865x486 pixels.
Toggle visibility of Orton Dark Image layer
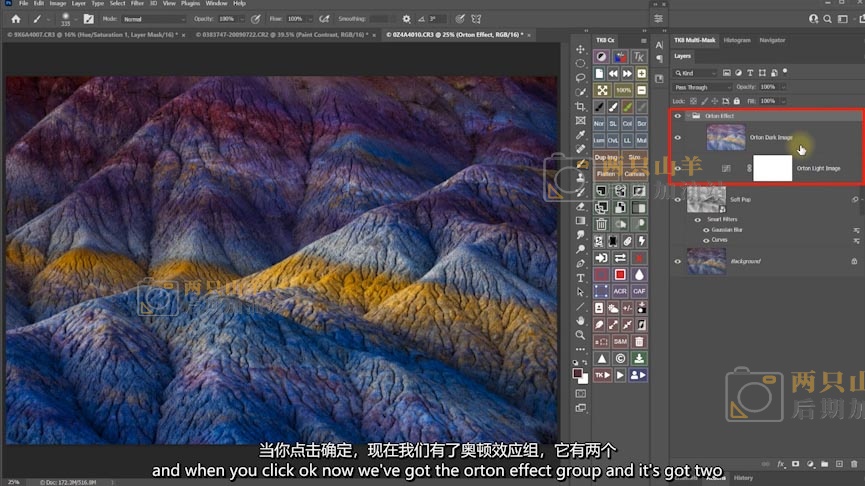pyautogui.click(x=678, y=138)
